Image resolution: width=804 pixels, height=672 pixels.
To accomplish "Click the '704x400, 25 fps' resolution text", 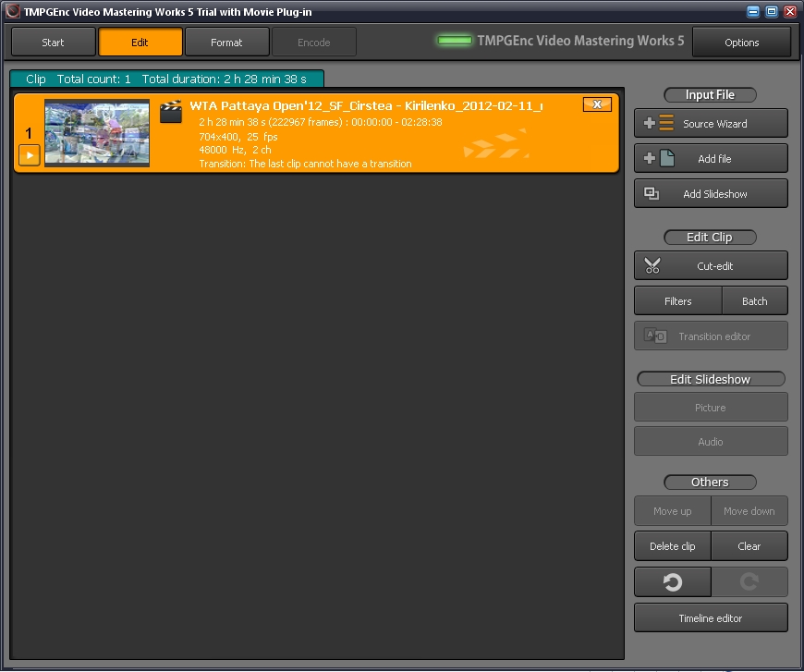I will tap(238, 137).
